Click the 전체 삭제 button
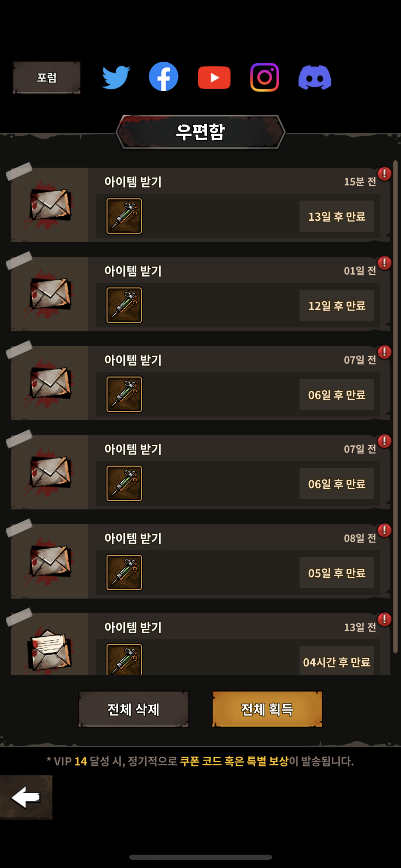This screenshot has width=401, height=868. pos(134,709)
